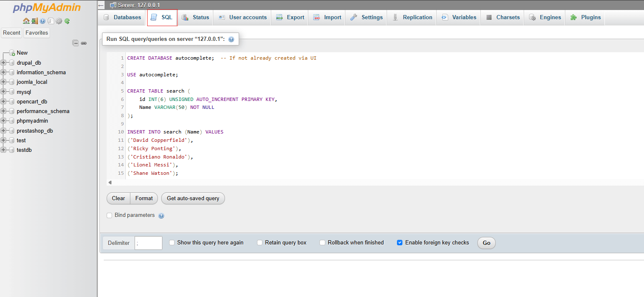Collapse all database trees using minus icon
The image size is (644, 297).
[75, 43]
